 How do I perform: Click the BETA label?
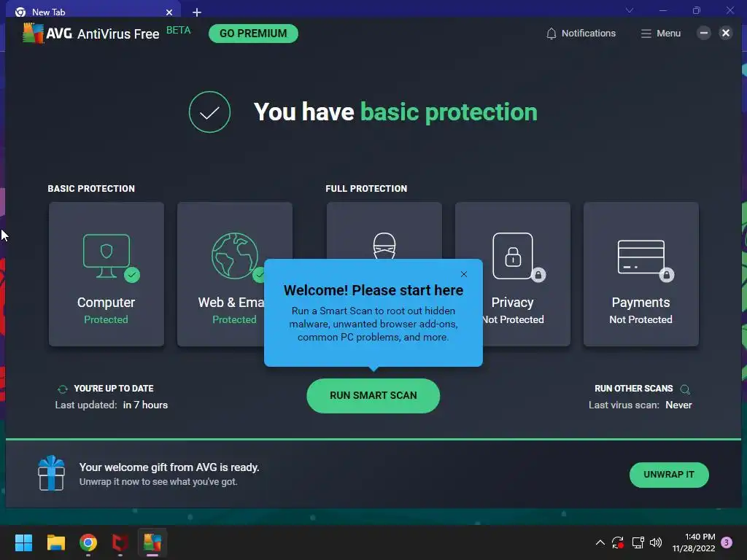click(x=178, y=30)
